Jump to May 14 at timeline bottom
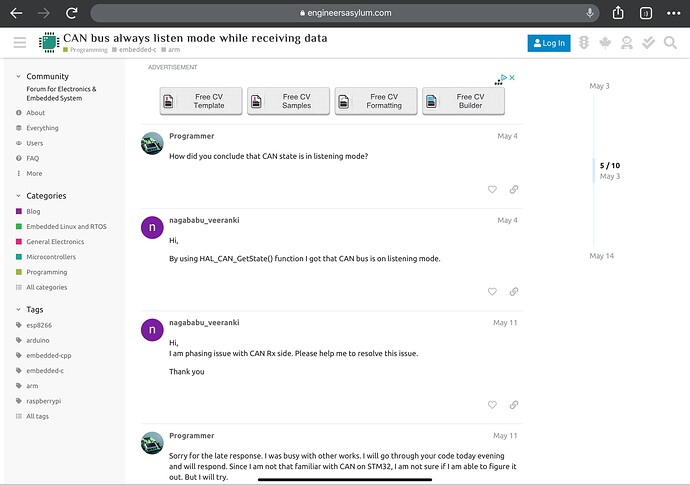This screenshot has width=690, height=485. (602, 256)
